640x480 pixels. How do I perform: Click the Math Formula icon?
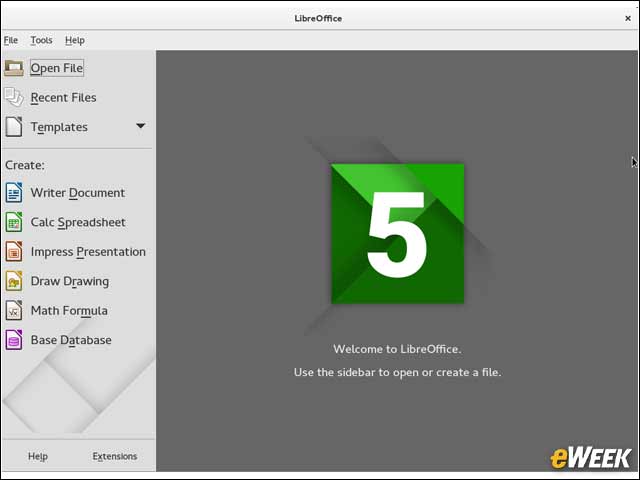click(14, 310)
